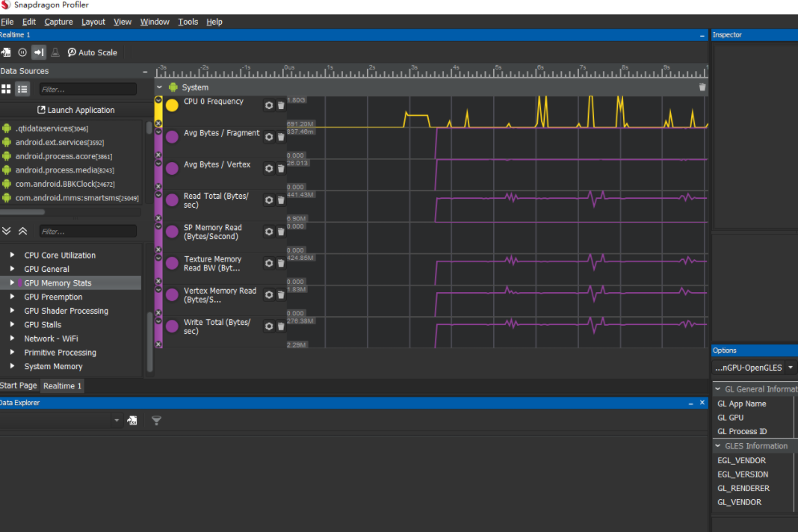The image size is (798, 532).
Task: Click Avg Bytes / Vertex purple color swatch
Action: point(172,169)
